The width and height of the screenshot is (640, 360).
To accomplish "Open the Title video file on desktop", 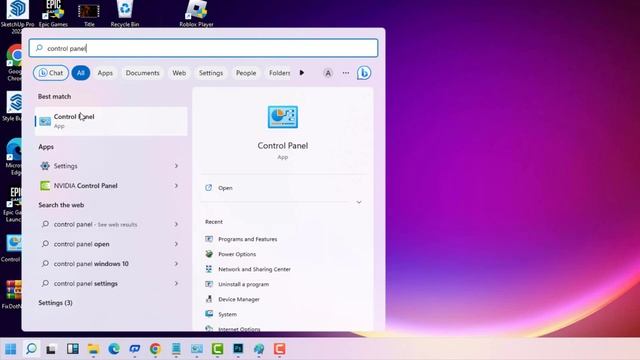I will (89, 13).
